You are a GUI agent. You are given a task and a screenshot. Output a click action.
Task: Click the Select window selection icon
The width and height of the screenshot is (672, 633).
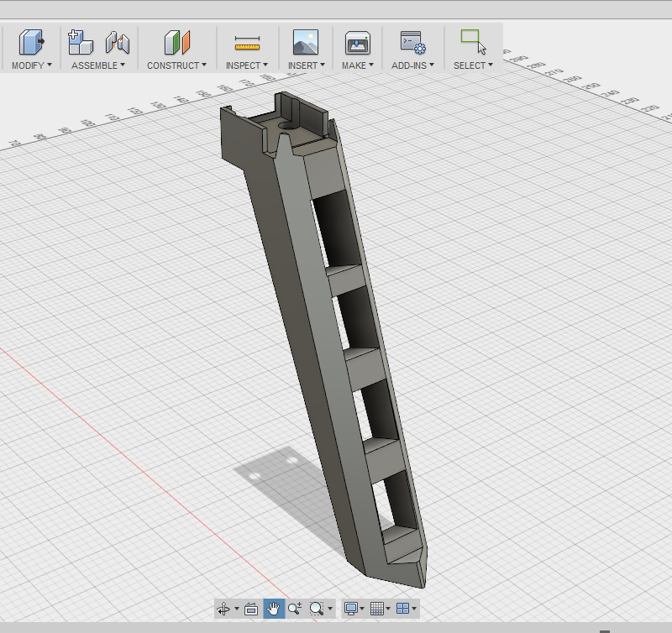(x=473, y=41)
